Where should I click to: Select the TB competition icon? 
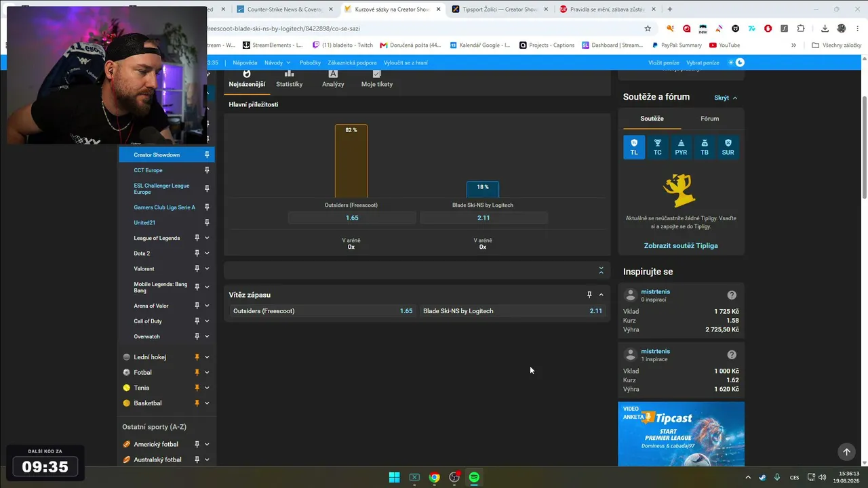click(705, 147)
